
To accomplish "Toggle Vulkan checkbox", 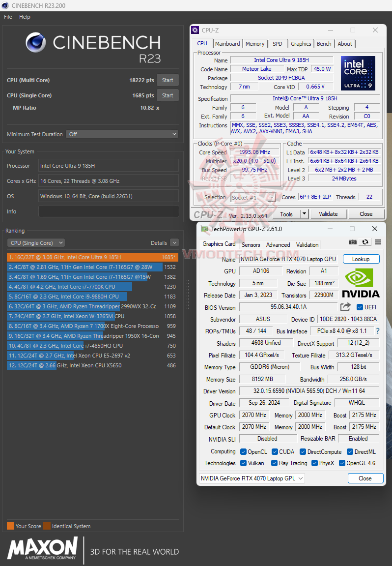I will coord(244,463).
